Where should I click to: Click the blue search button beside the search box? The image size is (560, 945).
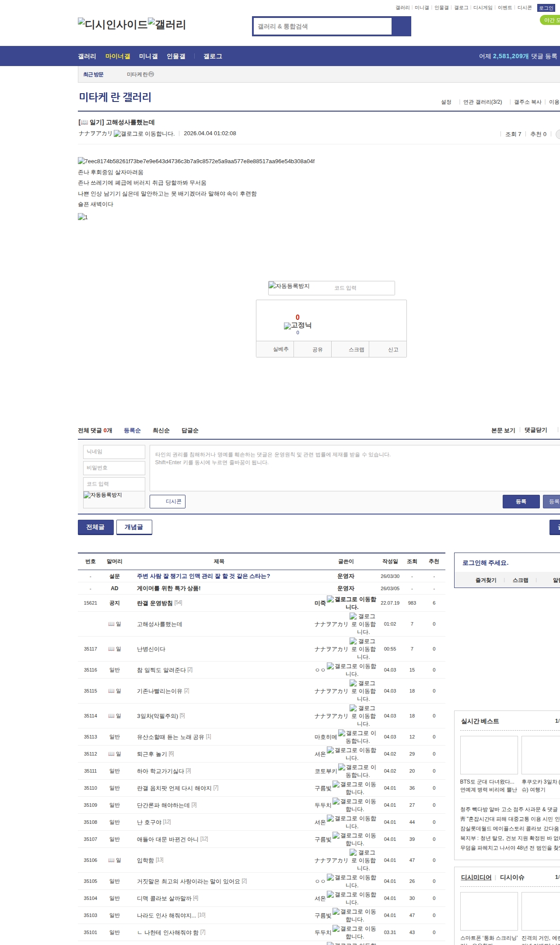point(401,26)
